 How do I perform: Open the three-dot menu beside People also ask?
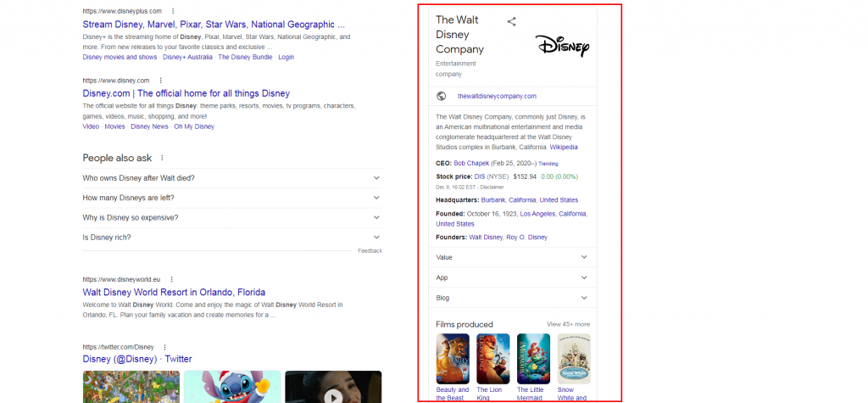(x=162, y=158)
